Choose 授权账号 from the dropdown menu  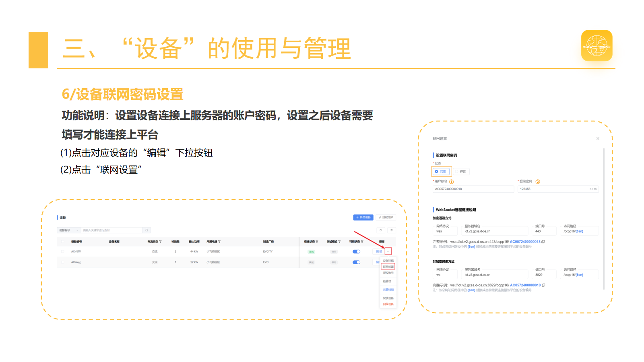(388, 273)
